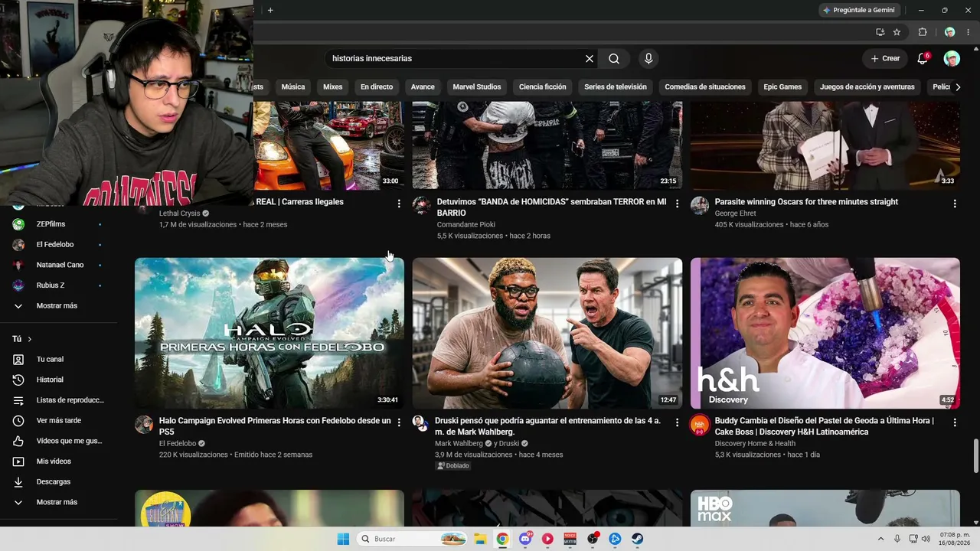This screenshot has width=980, height=551.
Task: Open Discovery Home & Health channel avatar
Action: tap(700, 425)
